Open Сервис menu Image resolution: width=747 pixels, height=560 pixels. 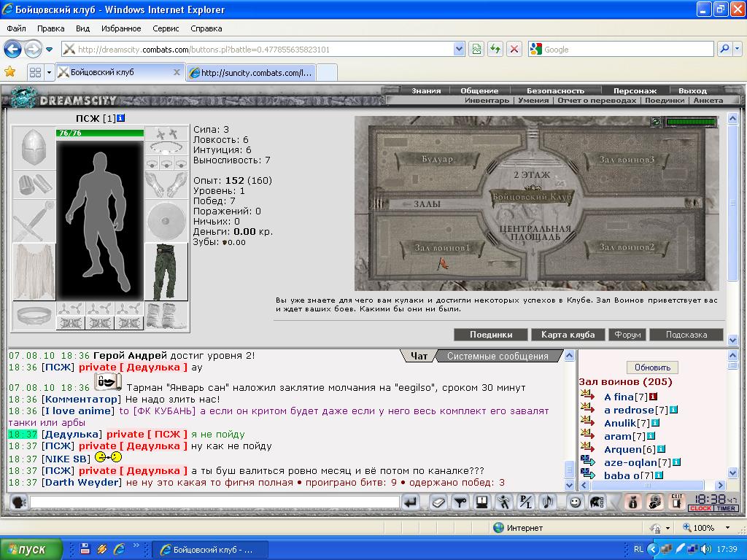click(x=166, y=28)
